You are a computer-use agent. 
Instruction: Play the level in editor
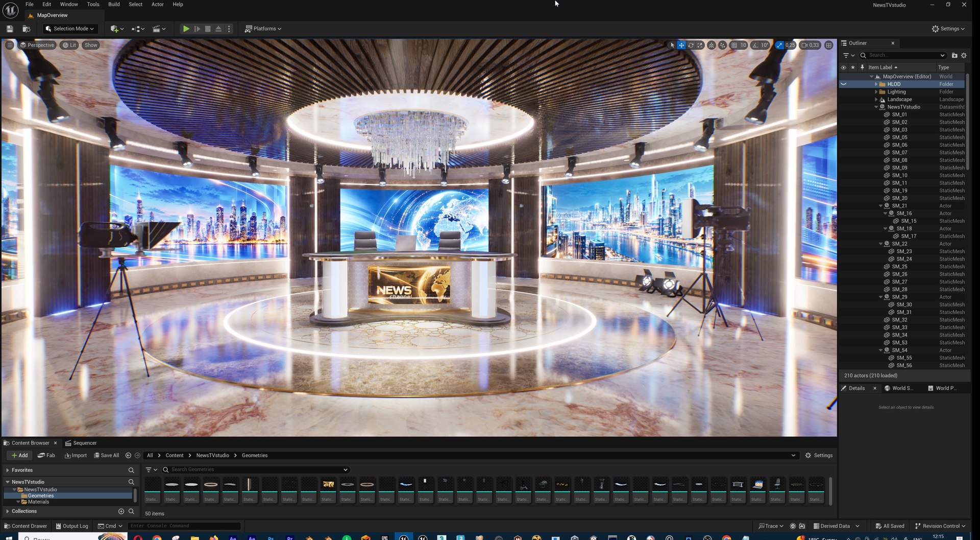(x=186, y=29)
